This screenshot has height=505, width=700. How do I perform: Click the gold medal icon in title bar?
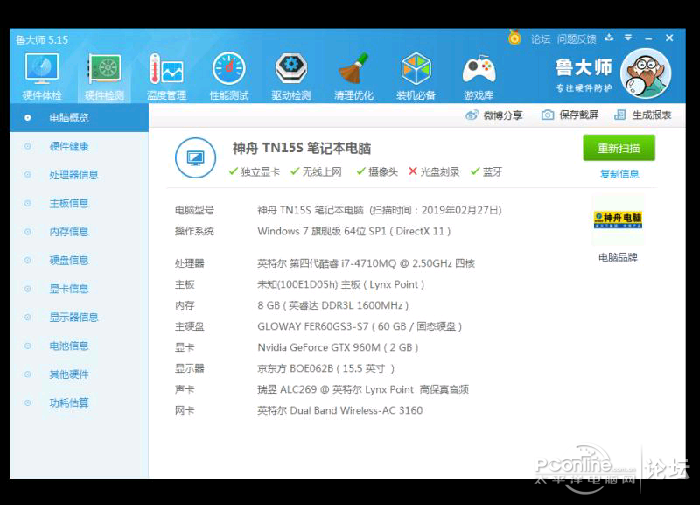pyautogui.click(x=515, y=38)
